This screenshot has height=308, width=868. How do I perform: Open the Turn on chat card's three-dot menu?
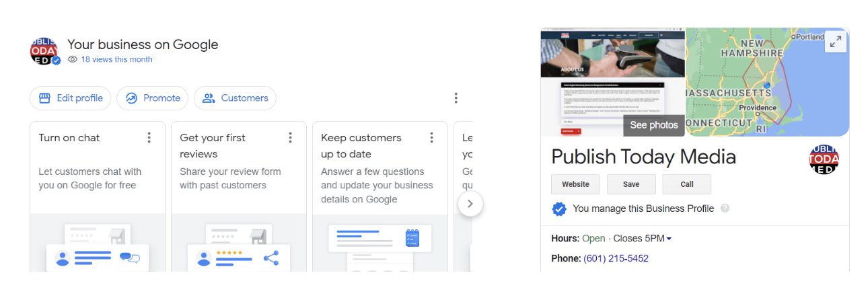[149, 138]
